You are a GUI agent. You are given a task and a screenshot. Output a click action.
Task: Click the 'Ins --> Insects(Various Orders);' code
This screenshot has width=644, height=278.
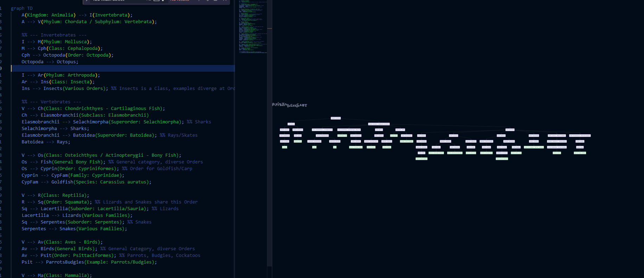[x=65, y=89]
